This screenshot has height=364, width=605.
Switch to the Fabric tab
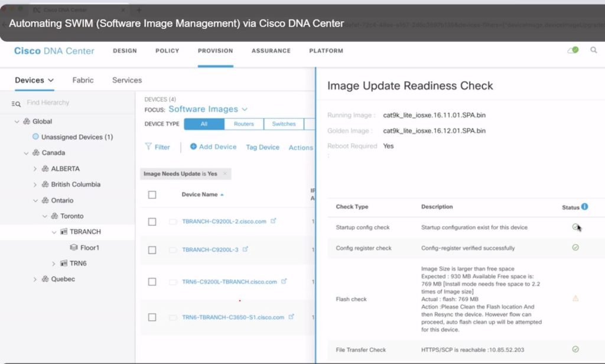pos(83,80)
